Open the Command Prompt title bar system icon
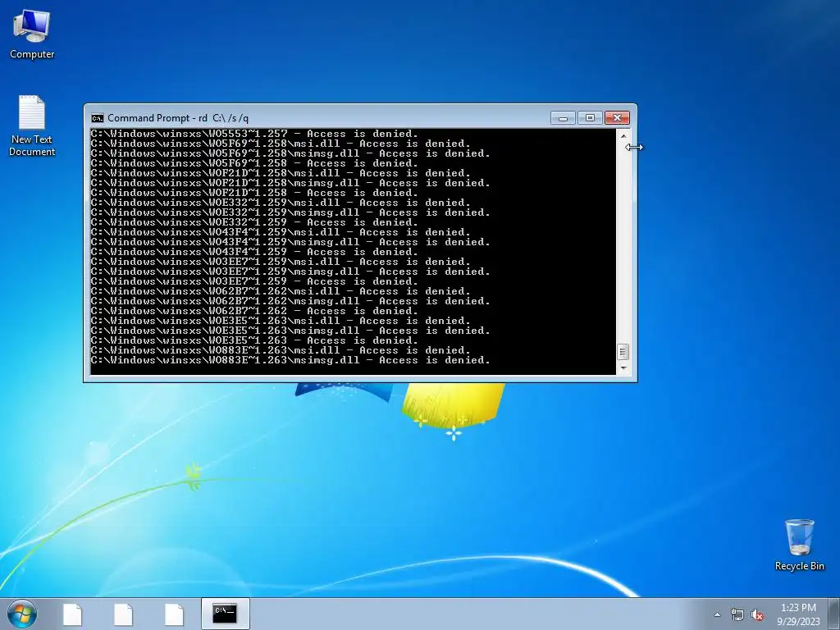 pos(97,118)
